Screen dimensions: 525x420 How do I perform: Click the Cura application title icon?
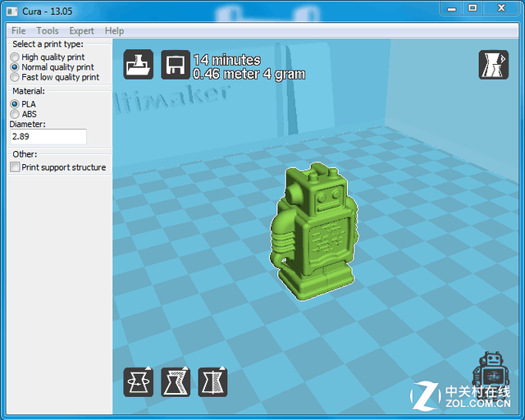pos(12,11)
